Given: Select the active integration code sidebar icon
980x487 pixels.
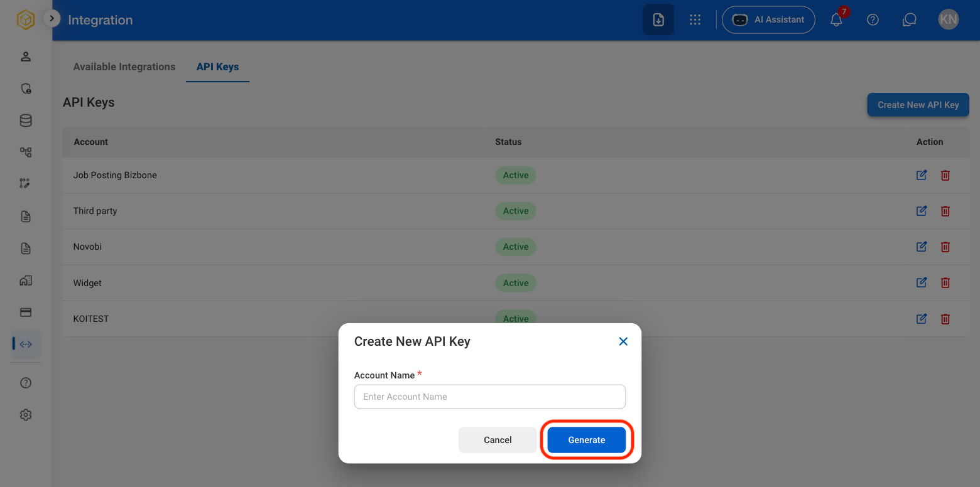Looking at the screenshot, I should pos(26,344).
